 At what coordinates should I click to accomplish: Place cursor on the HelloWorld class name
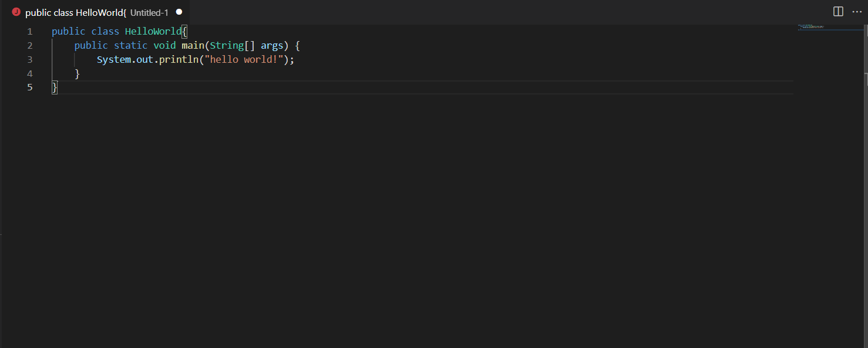coord(154,31)
